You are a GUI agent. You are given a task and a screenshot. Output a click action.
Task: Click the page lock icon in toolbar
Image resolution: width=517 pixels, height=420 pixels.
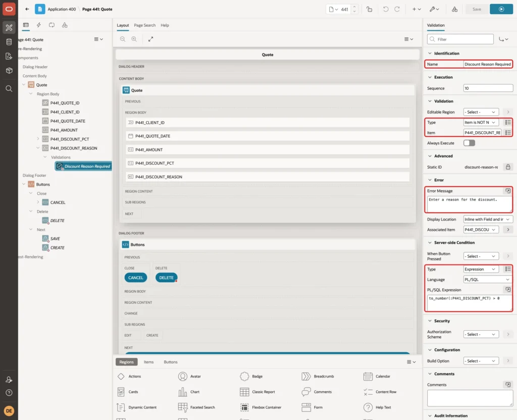tap(369, 9)
